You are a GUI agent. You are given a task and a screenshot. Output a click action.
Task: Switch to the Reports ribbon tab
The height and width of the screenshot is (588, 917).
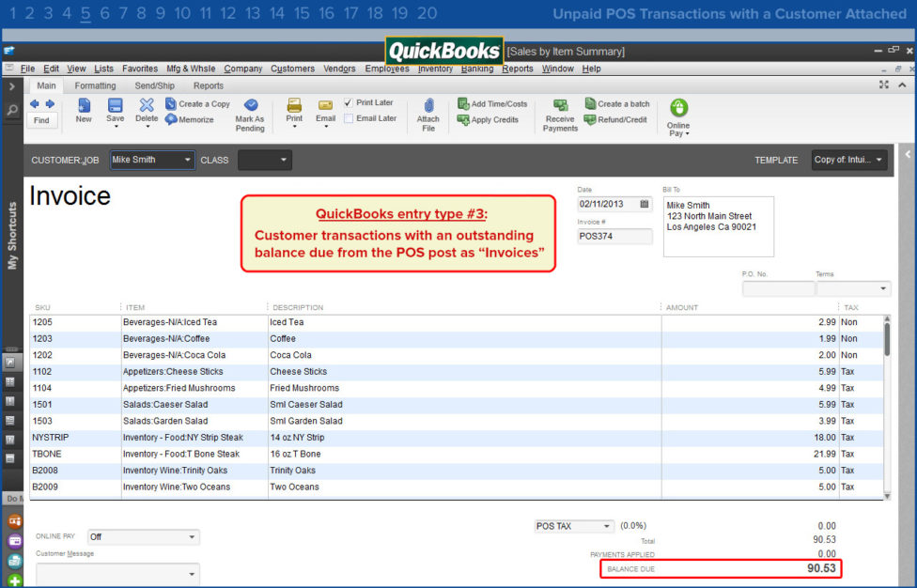coord(209,85)
